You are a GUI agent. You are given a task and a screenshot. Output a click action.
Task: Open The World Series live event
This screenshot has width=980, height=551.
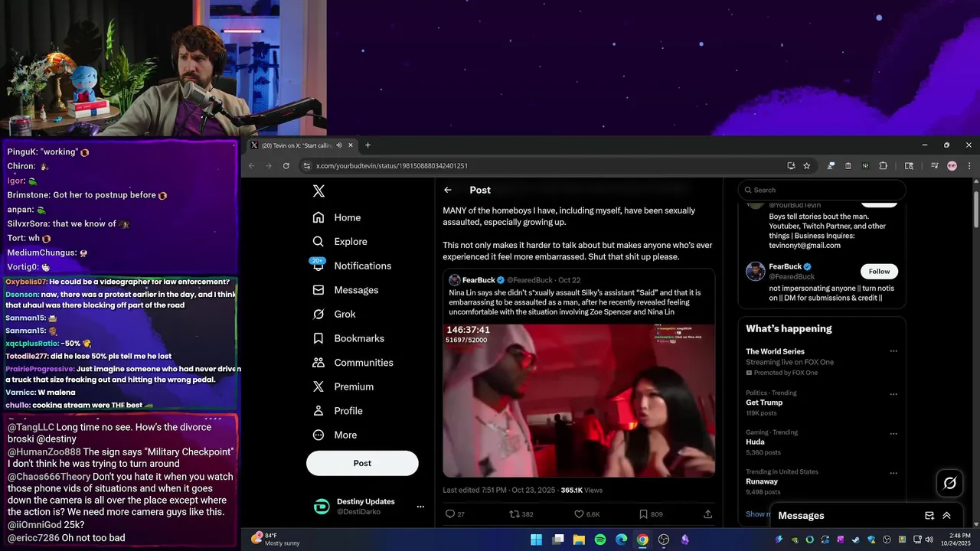click(x=773, y=351)
